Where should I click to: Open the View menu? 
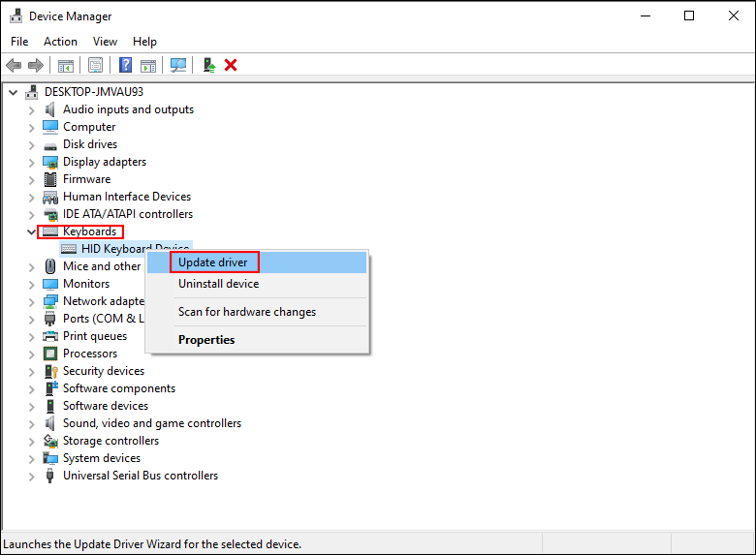click(105, 42)
